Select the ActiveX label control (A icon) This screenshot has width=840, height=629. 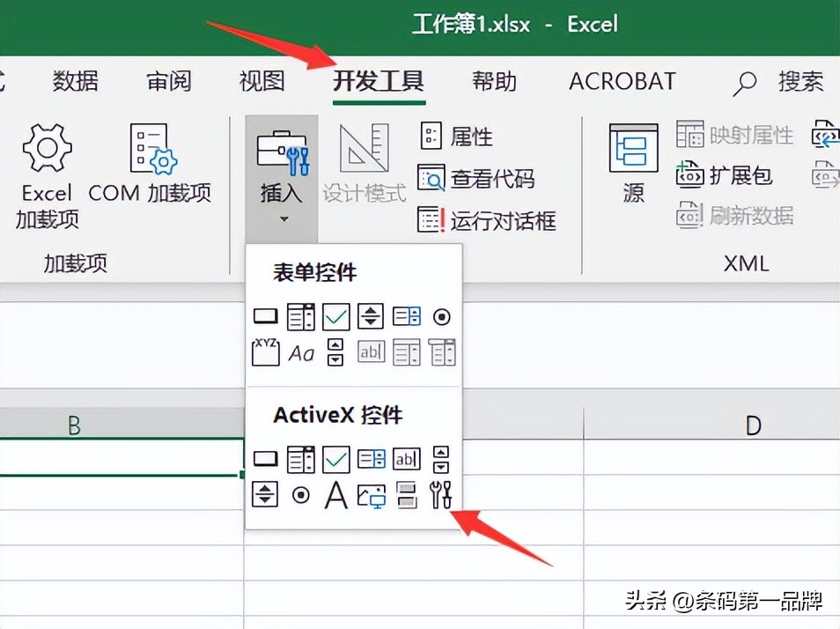pyautogui.click(x=335, y=493)
